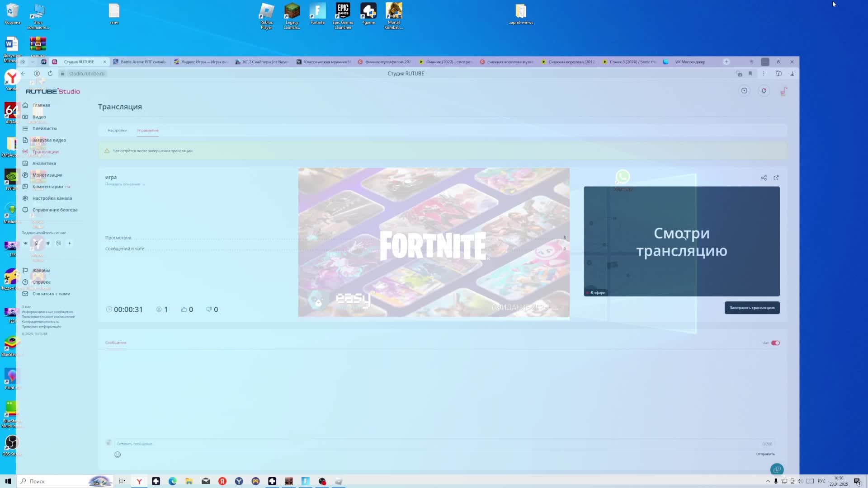Image resolution: width=868 pixels, height=488 pixels.
Task: Open the browser downloads icon
Action: [x=792, y=74]
